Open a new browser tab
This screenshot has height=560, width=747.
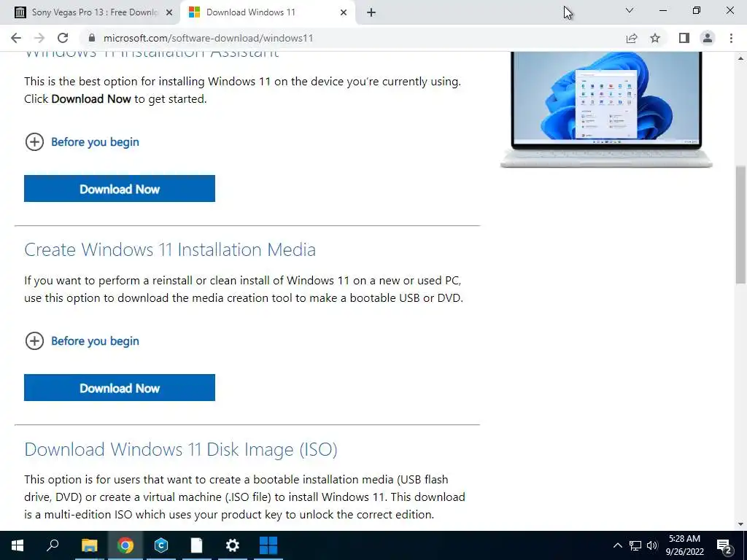click(371, 12)
